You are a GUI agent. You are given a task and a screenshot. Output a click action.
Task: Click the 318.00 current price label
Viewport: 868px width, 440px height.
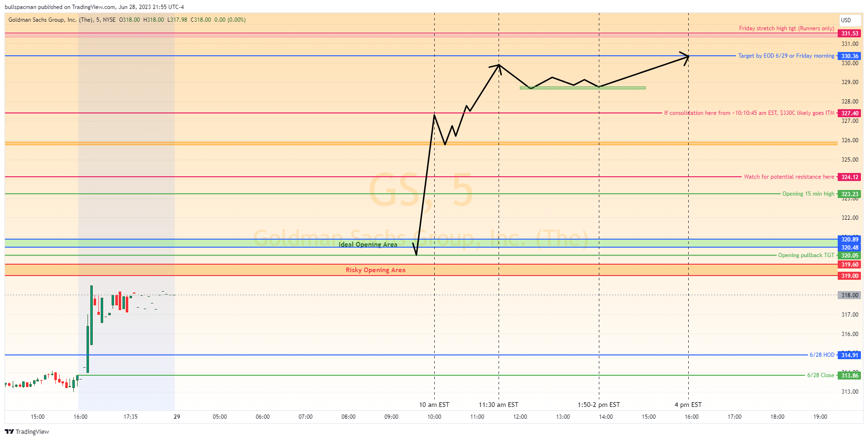[x=850, y=295]
